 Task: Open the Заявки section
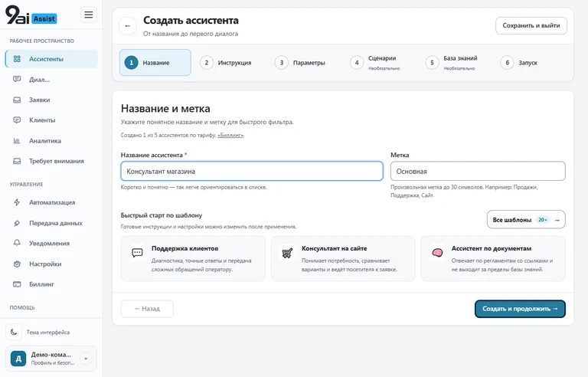tap(51, 100)
